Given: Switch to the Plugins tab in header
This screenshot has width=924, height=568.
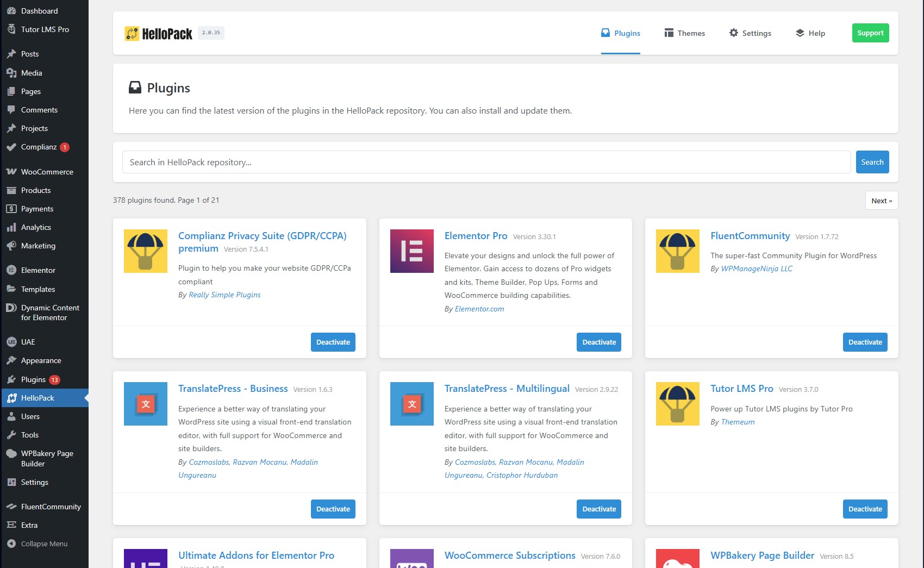Looking at the screenshot, I should coord(620,33).
